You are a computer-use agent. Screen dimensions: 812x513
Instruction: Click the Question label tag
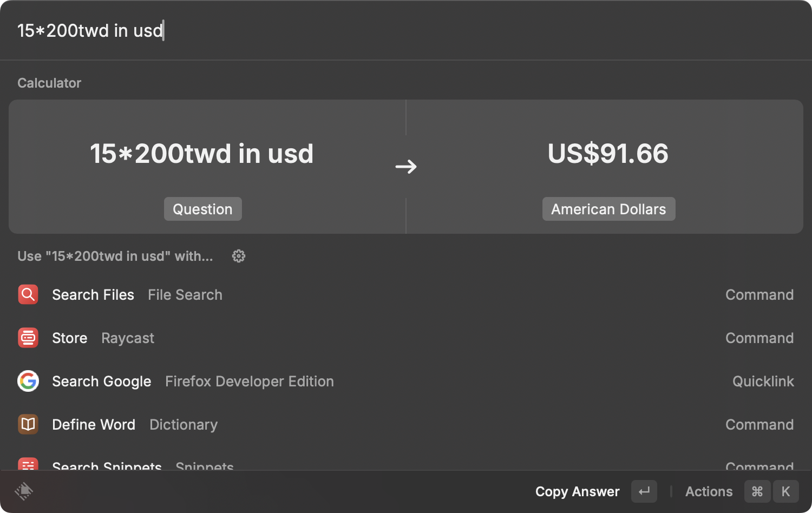pyautogui.click(x=202, y=209)
